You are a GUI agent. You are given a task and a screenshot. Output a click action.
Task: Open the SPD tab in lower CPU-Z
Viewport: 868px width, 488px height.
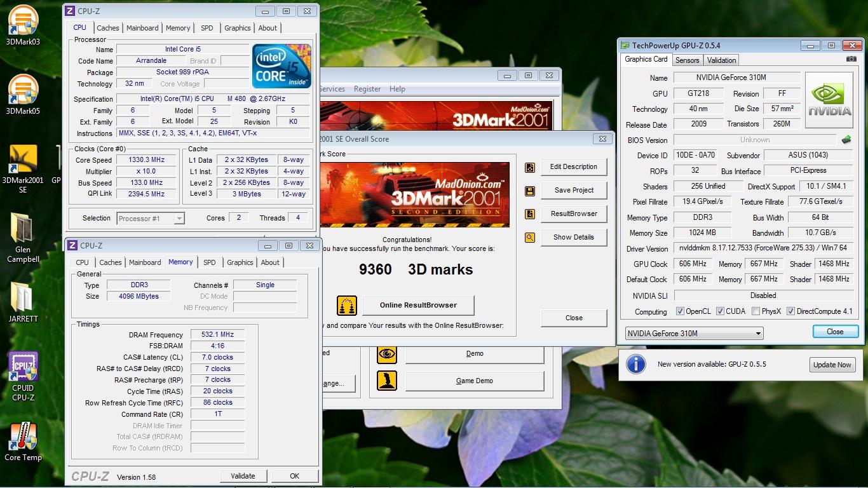209,262
